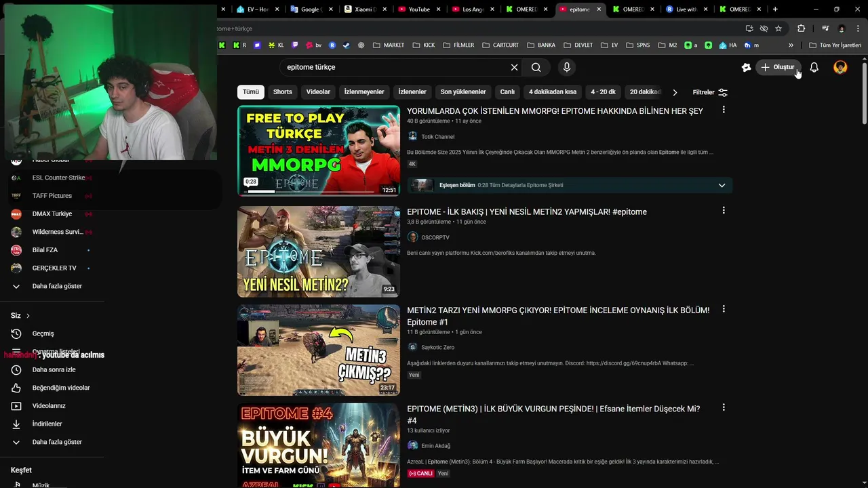Image resolution: width=868 pixels, height=488 pixels.
Task: Open the GERÇEKLER TV subscription
Action: click(54, 268)
